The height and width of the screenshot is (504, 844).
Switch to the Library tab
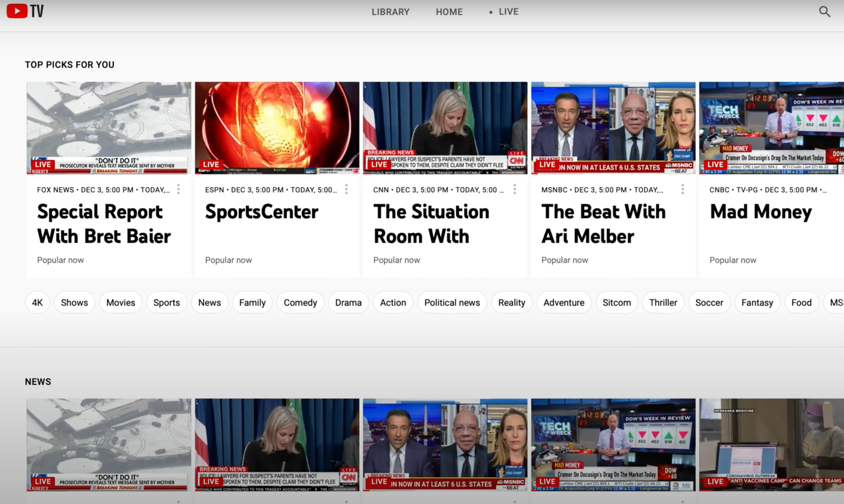point(390,12)
